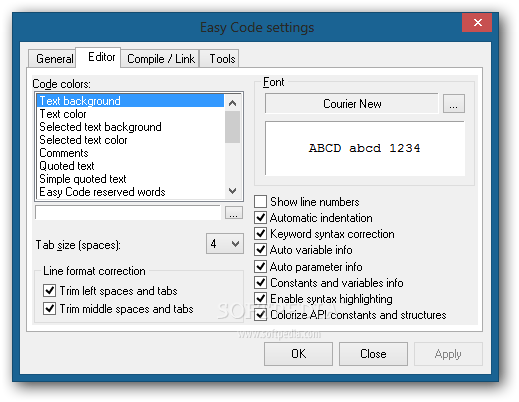Switch to the General tab

tap(52, 59)
